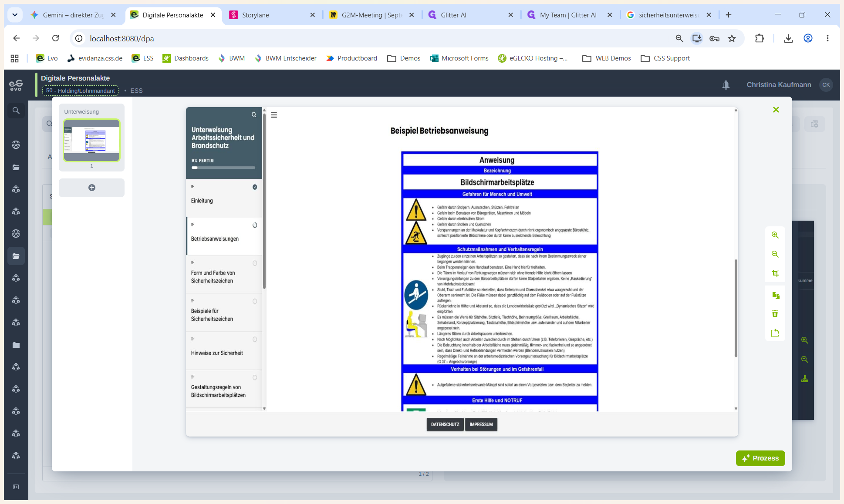The height and width of the screenshot is (504, 844).
Task: Switch to the G2M-Meeting browser tab
Action: (x=371, y=15)
